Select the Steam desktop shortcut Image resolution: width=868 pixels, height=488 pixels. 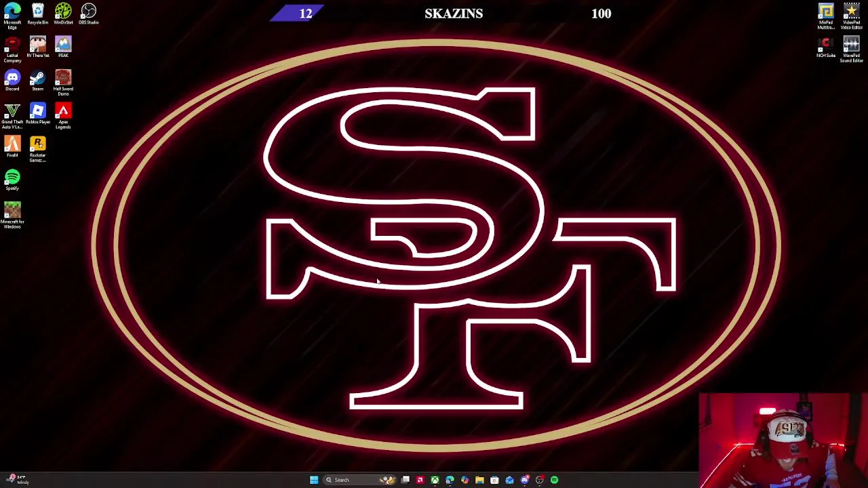click(x=37, y=81)
